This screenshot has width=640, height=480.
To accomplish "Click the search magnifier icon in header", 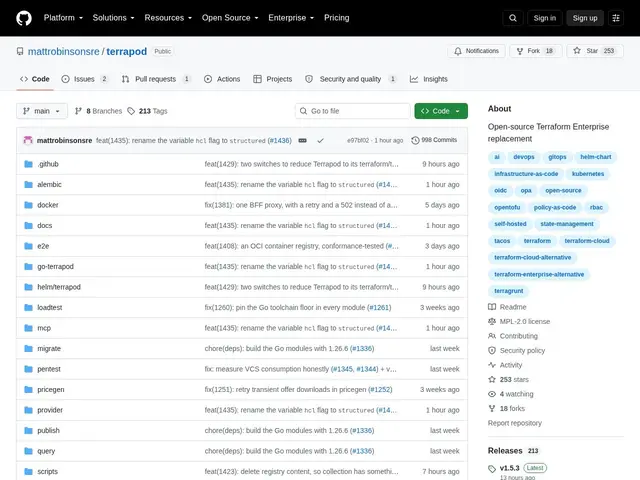I will coord(513,18).
